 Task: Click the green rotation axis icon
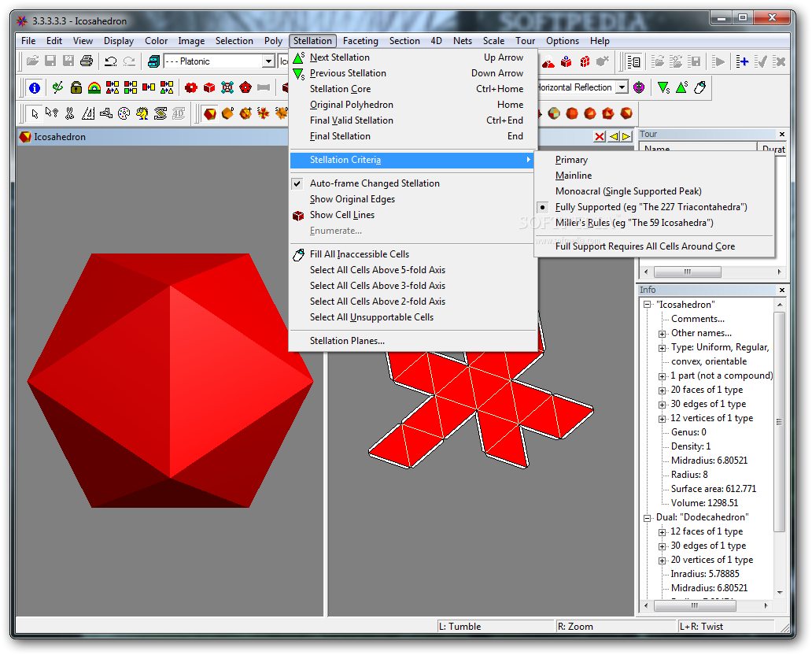pos(57,87)
